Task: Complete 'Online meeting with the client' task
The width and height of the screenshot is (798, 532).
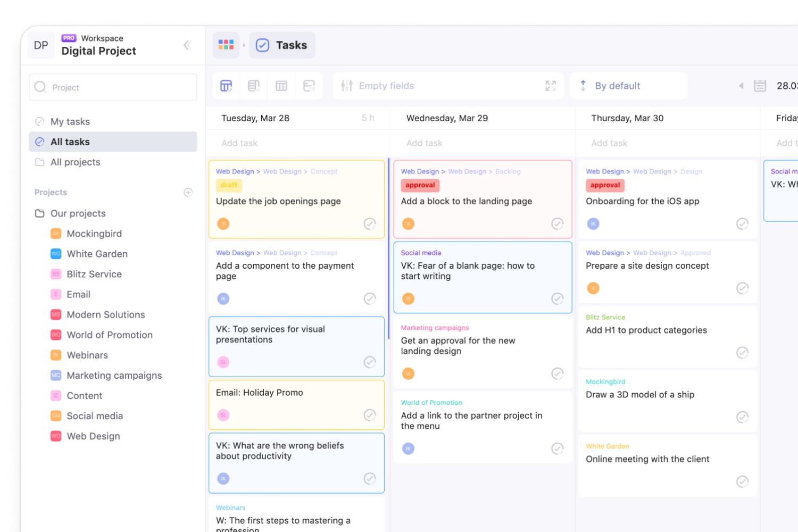Action: [x=742, y=481]
